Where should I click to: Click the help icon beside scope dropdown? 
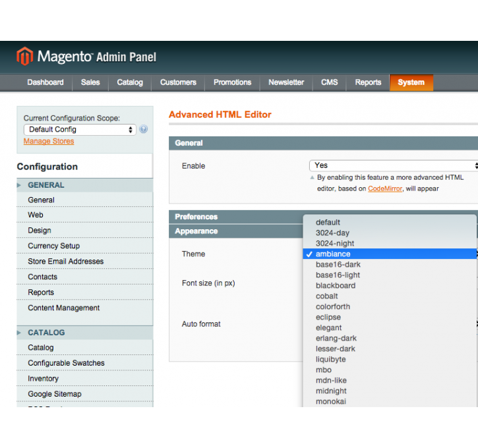(x=143, y=130)
